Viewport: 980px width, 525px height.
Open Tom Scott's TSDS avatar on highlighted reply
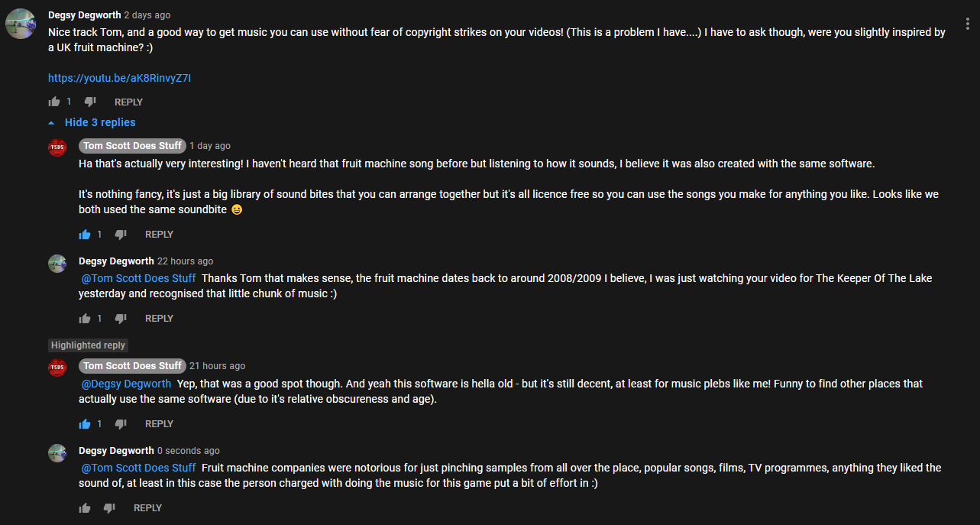(x=57, y=368)
